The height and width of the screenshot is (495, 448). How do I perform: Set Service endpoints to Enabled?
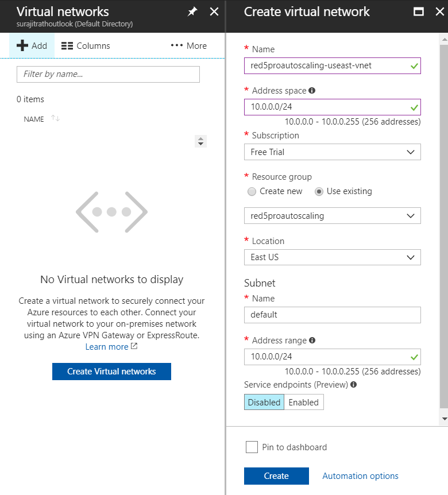[304, 402]
